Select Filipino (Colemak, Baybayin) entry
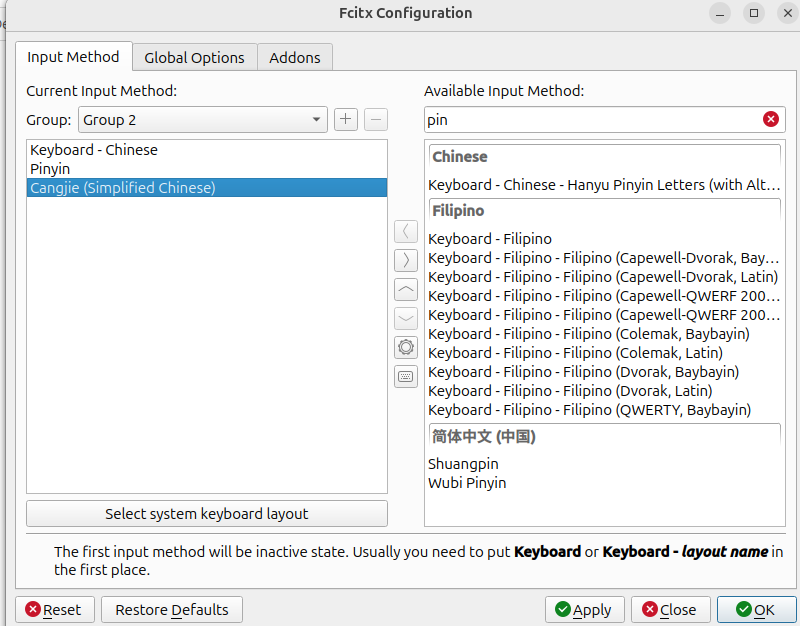 pyautogui.click(x=605, y=334)
